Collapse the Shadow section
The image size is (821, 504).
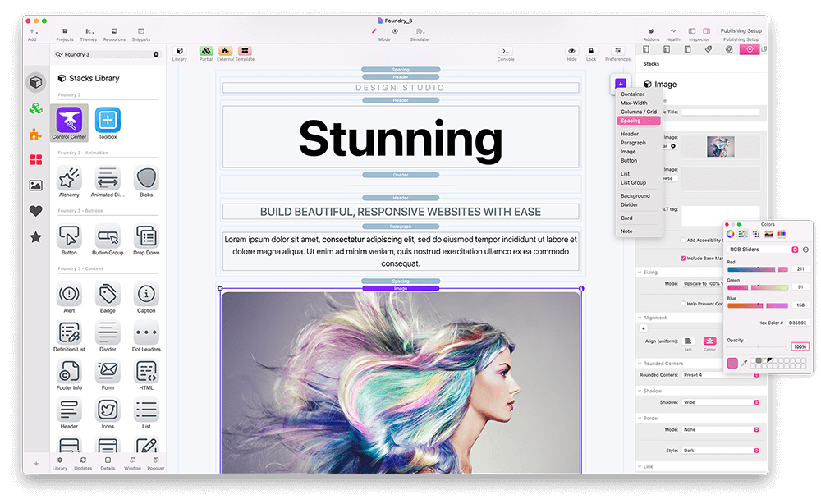(x=640, y=391)
